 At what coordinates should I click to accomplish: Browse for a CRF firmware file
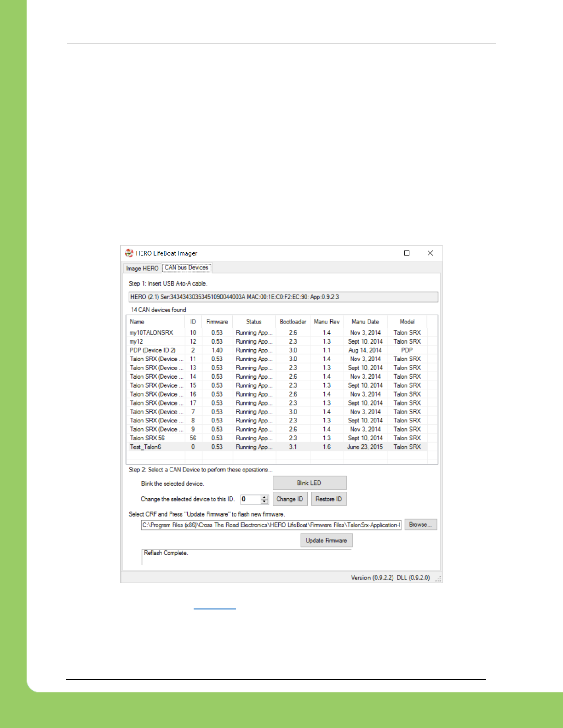tap(420, 524)
